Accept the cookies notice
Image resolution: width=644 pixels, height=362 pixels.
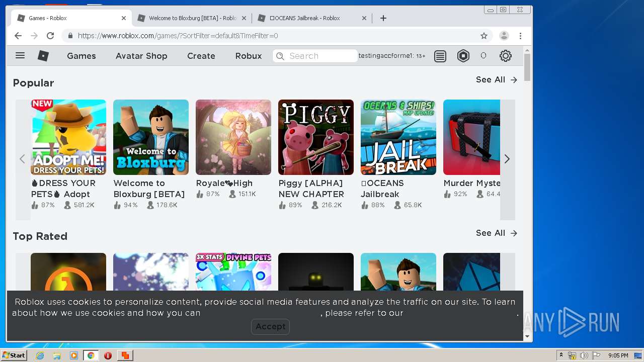[270, 326]
